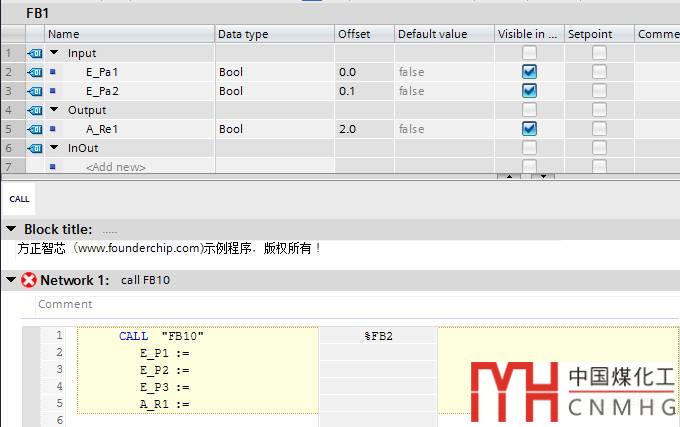Viewport: 680px width, 427px height.
Task: Click the Add new placeholder row
Action: [x=115, y=167]
